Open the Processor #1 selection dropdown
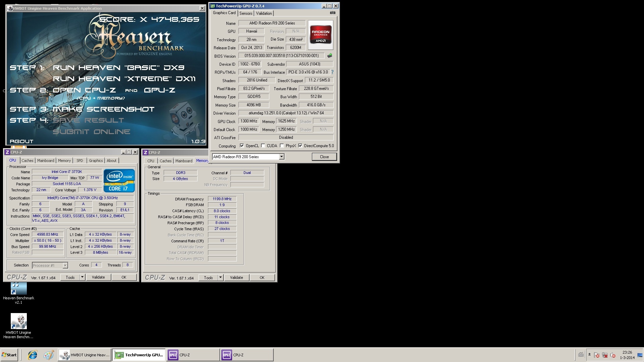Screen dimensions: 644x362 tap(65, 265)
